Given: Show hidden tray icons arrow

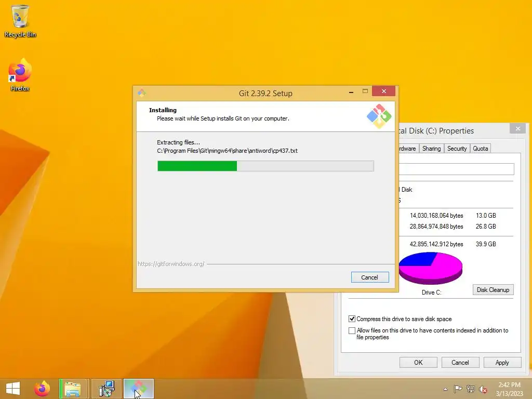Looking at the screenshot, I should 445,389.
